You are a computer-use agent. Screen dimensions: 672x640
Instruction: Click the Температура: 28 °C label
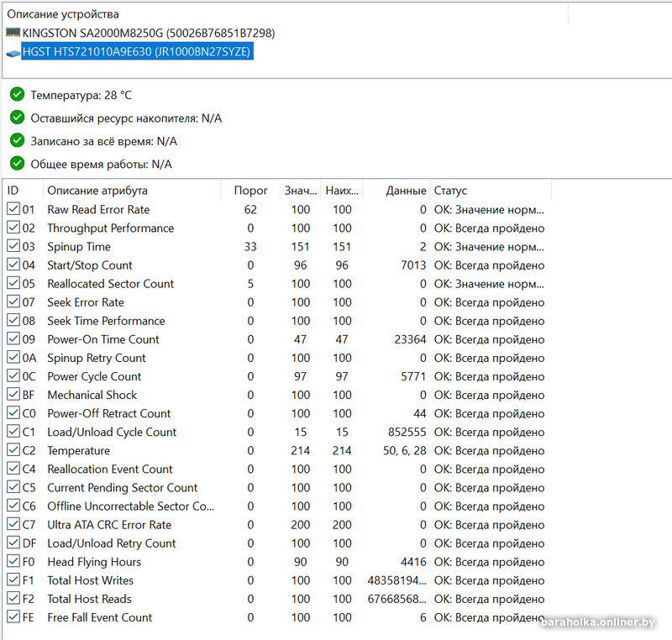point(81,95)
